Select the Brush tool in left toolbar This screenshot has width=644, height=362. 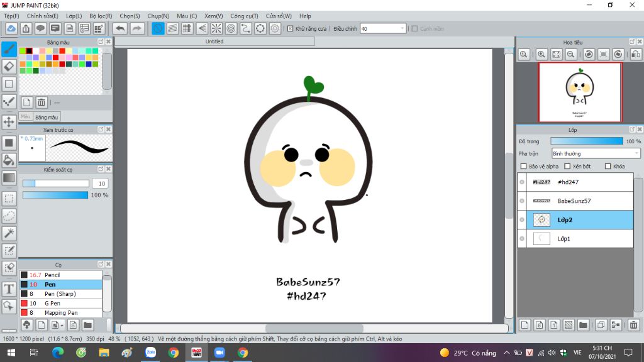[9, 49]
